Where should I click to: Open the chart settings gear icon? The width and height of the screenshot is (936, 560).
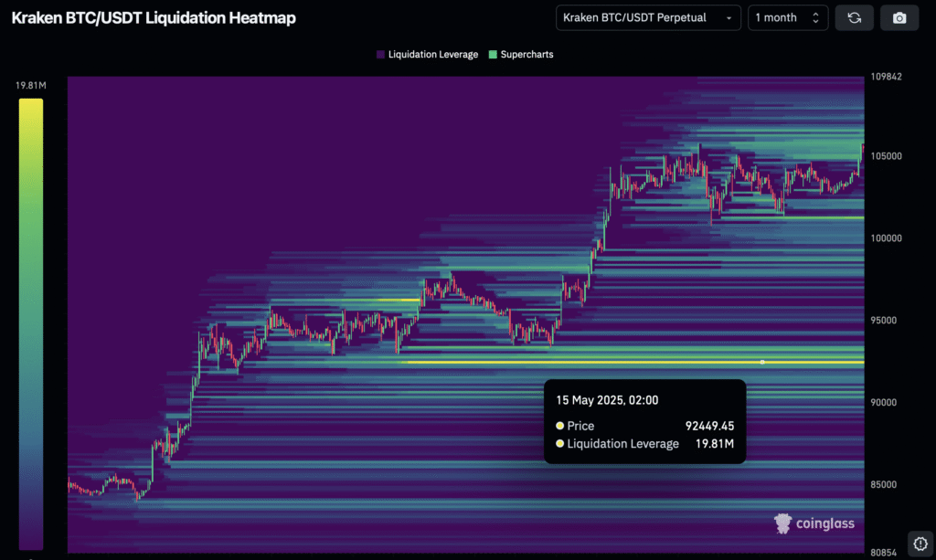pyautogui.click(x=920, y=544)
